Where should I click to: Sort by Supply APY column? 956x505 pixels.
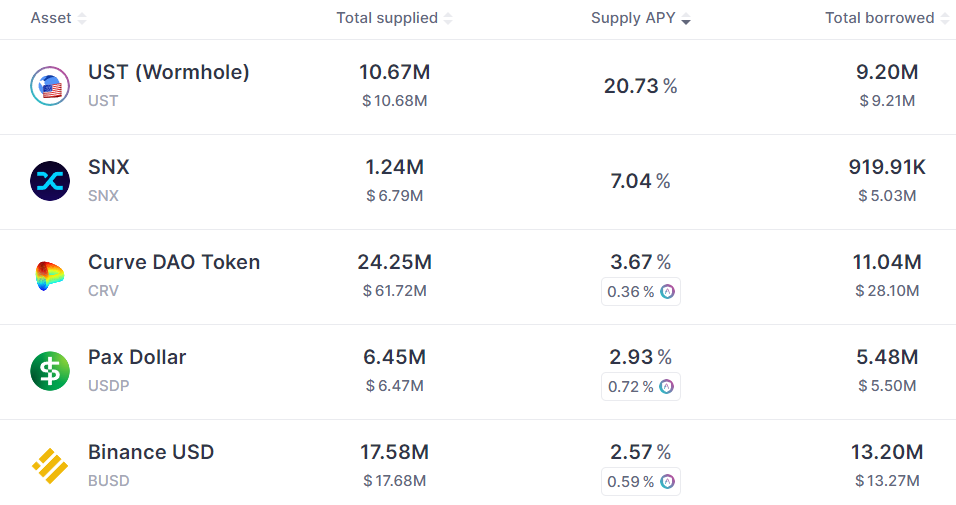(641, 18)
